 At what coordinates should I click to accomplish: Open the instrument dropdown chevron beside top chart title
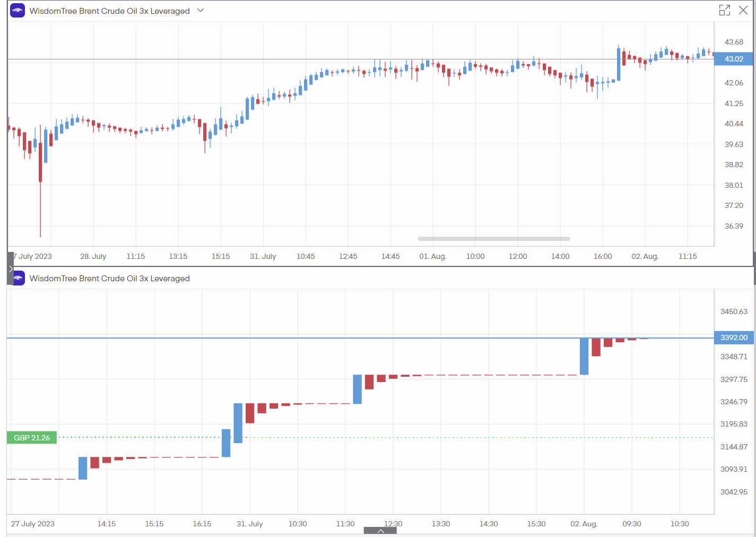pyautogui.click(x=201, y=10)
